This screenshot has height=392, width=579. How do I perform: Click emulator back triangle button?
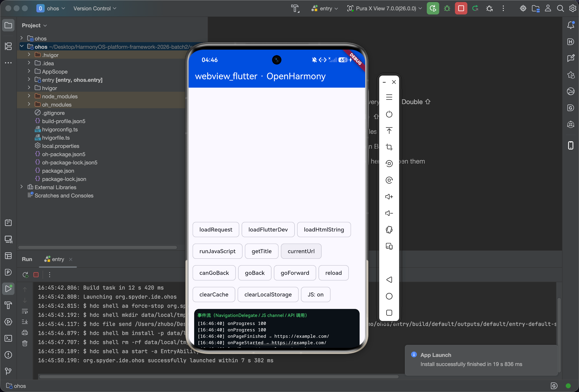click(x=389, y=280)
